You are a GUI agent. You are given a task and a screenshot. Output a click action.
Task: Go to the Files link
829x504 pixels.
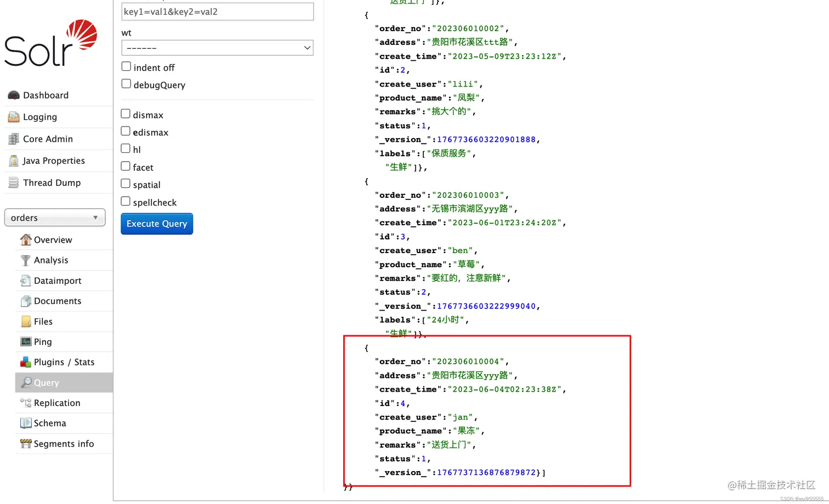(43, 322)
